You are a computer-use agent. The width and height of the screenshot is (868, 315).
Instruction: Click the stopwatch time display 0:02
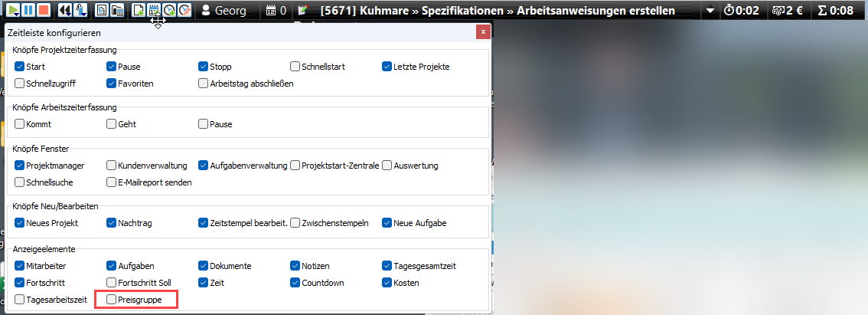tap(741, 11)
